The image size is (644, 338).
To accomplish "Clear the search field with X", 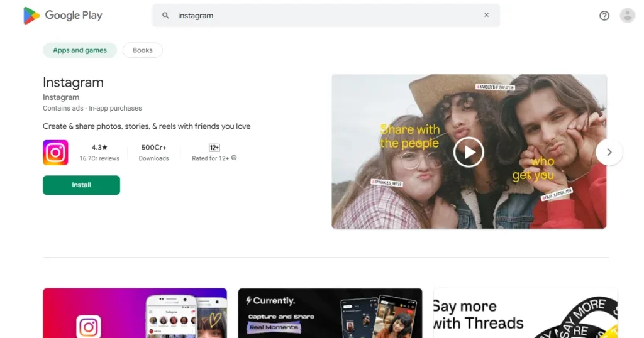I will pos(486,15).
